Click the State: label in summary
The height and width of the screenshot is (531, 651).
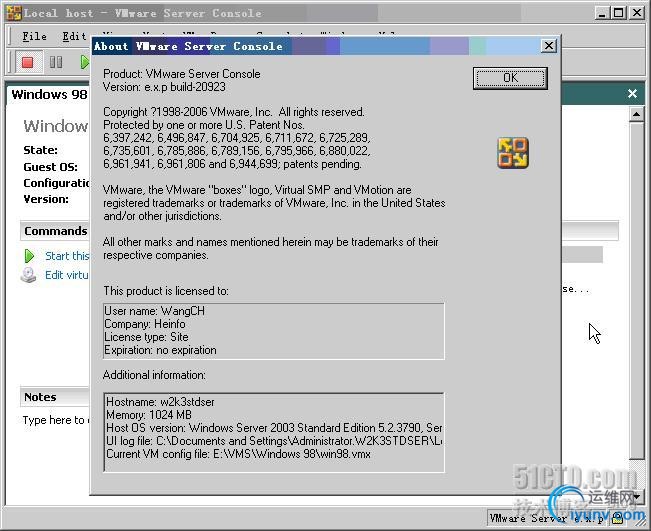tap(40, 150)
